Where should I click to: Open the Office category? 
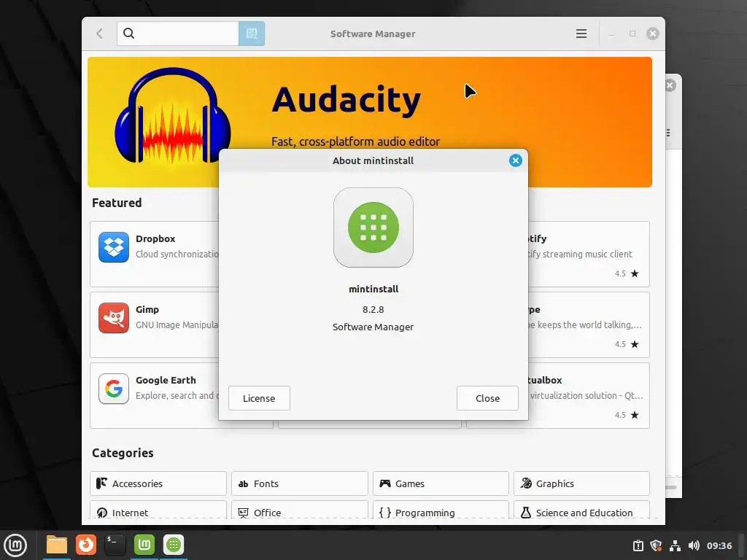(x=300, y=511)
